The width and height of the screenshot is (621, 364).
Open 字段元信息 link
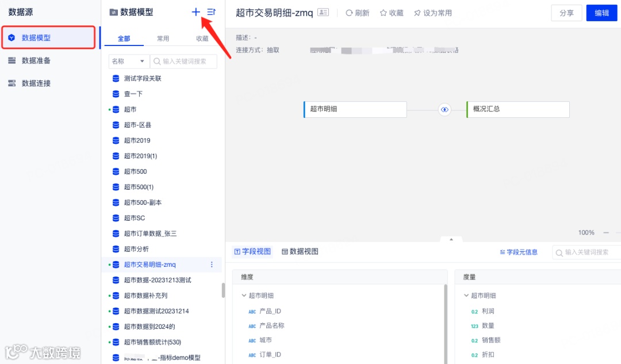pyautogui.click(x=519, y=252)
